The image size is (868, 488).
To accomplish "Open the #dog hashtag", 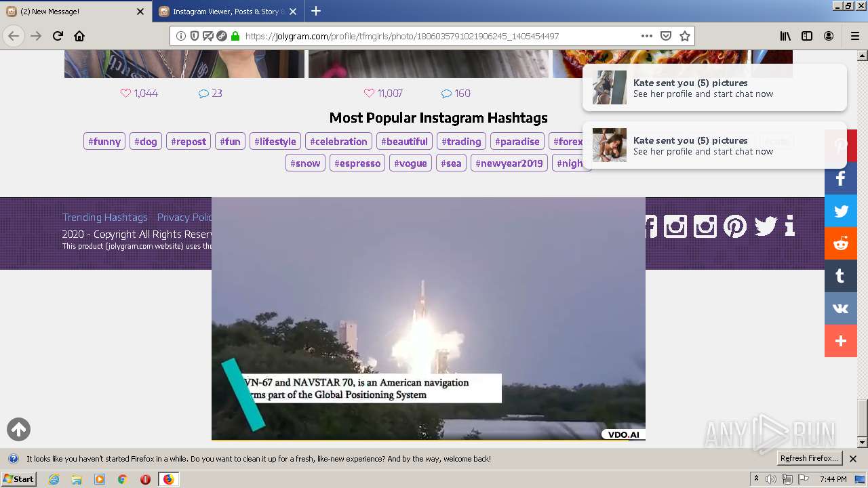I will pos(146,142).
